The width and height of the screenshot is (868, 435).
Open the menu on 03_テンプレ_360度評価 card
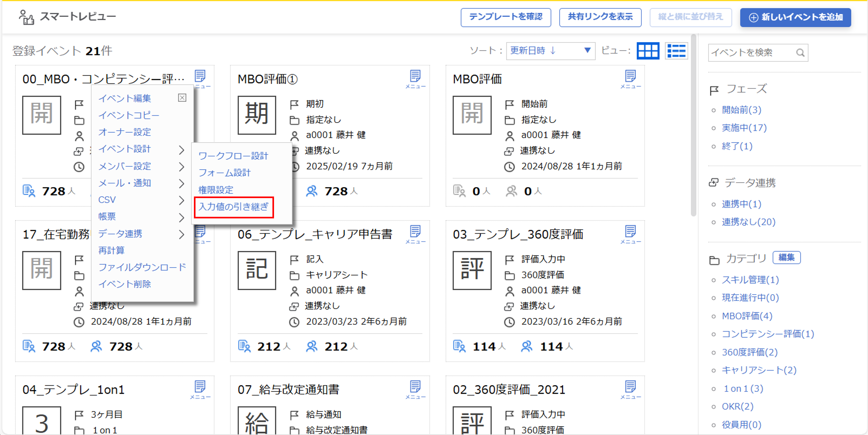tap(631, 232)
